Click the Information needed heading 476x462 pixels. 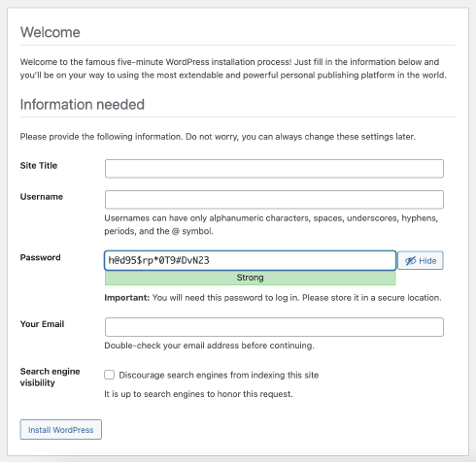[83, 105]
